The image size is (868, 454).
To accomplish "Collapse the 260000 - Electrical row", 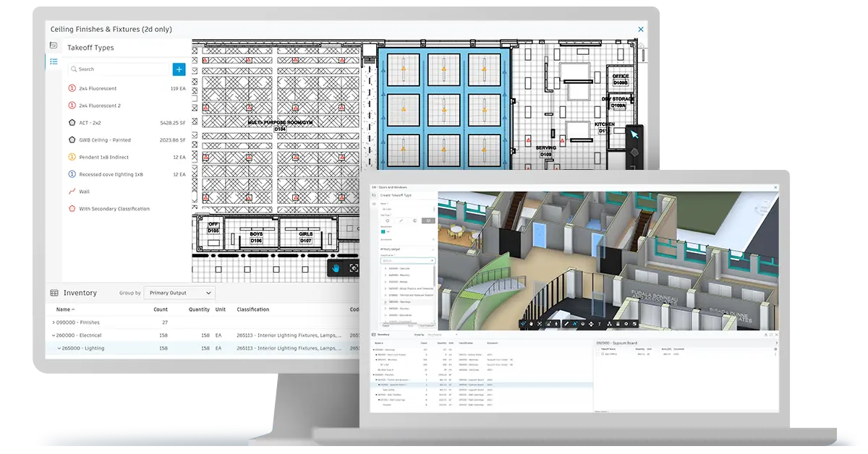I will click(54, 335).
